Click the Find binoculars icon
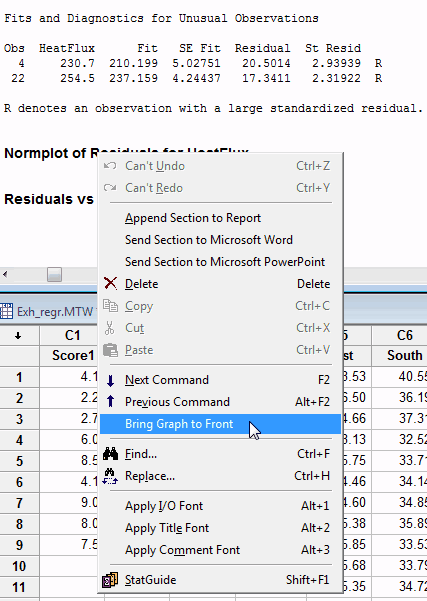This screenshot has height=601, width=427. (x=110, y=454)
